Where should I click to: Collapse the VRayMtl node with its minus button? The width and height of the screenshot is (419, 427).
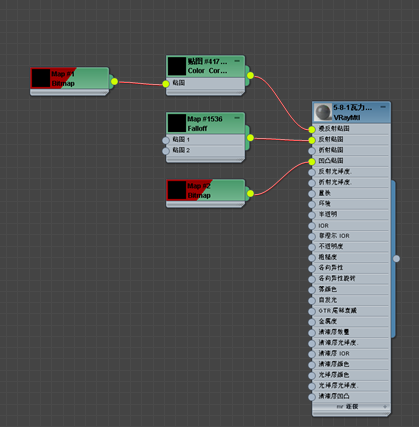coord(383,107)
